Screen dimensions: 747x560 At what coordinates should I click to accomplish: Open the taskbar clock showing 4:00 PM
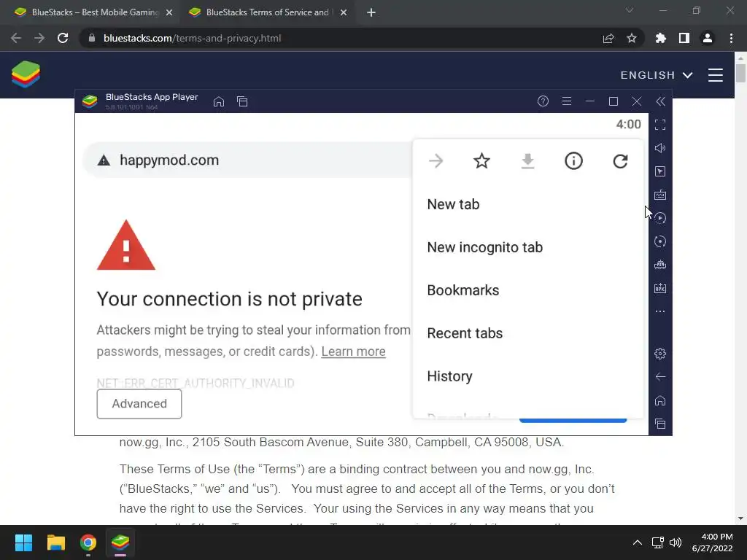tap(712, 542)
